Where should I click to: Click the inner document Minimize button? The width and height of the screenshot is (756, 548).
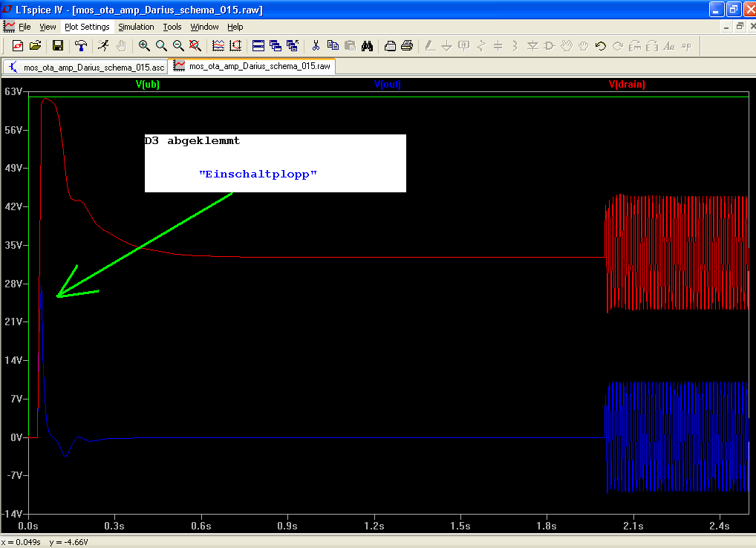(726, 27)
